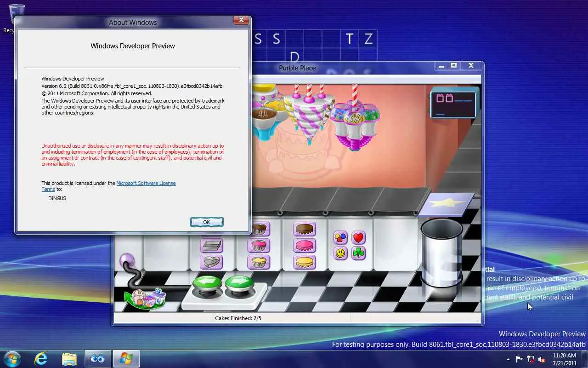Open the Action Center flag icon
The width and height of the screenshot is (588, 368).
click(x=520, y=359)
